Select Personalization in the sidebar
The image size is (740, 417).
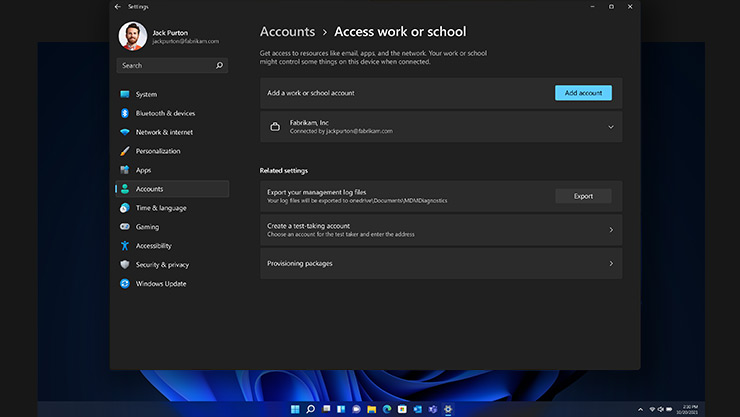pyautogui.click(x=158, y=151)
